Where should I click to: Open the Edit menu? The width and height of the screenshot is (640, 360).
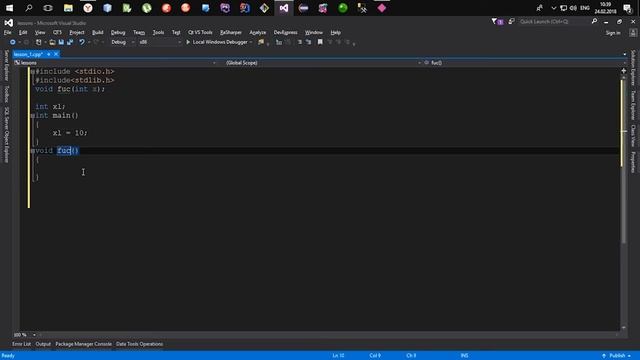23,32
